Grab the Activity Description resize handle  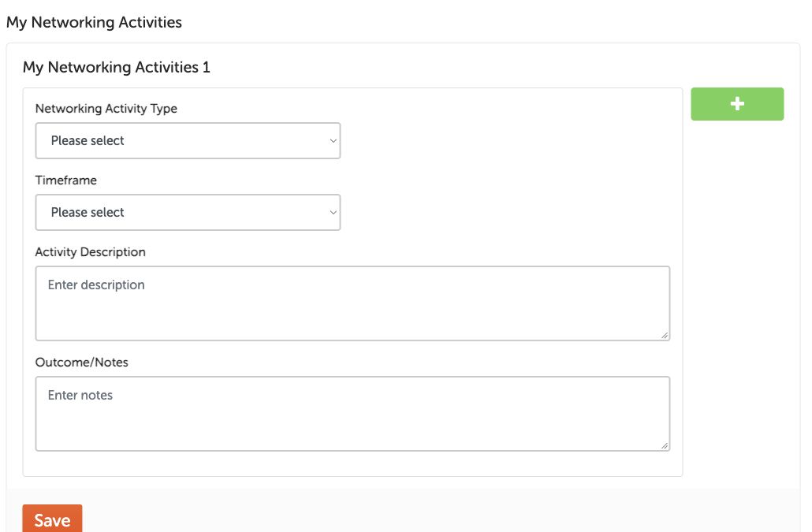point(665,335)
